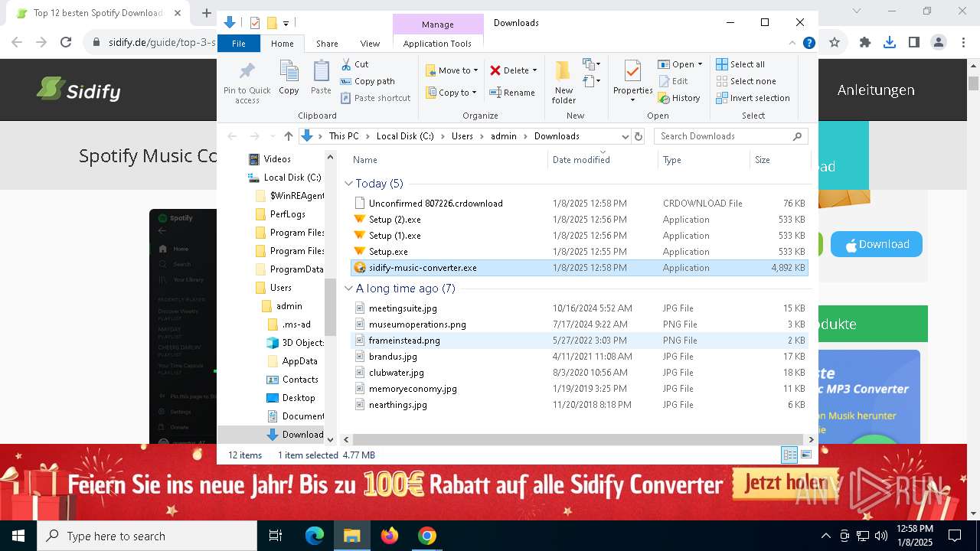
Task: Open the recent locations dropdown arrow
Action: (x=271, y=136)
